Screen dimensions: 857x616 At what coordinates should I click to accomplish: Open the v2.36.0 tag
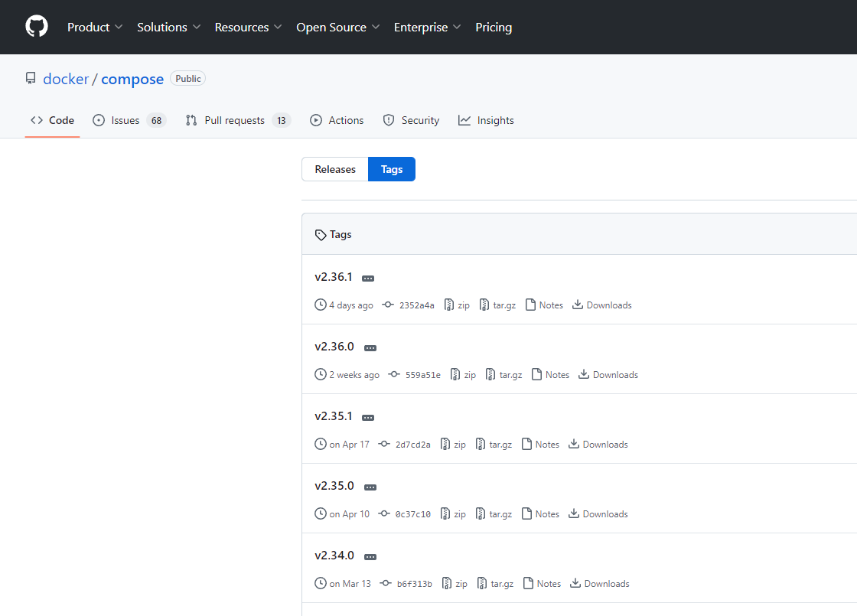coord(334,347)
